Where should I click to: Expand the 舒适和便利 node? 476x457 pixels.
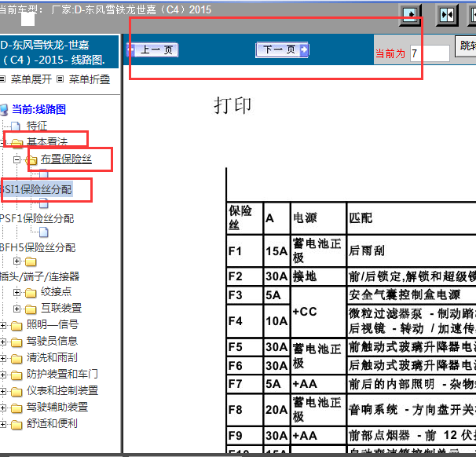2,424
